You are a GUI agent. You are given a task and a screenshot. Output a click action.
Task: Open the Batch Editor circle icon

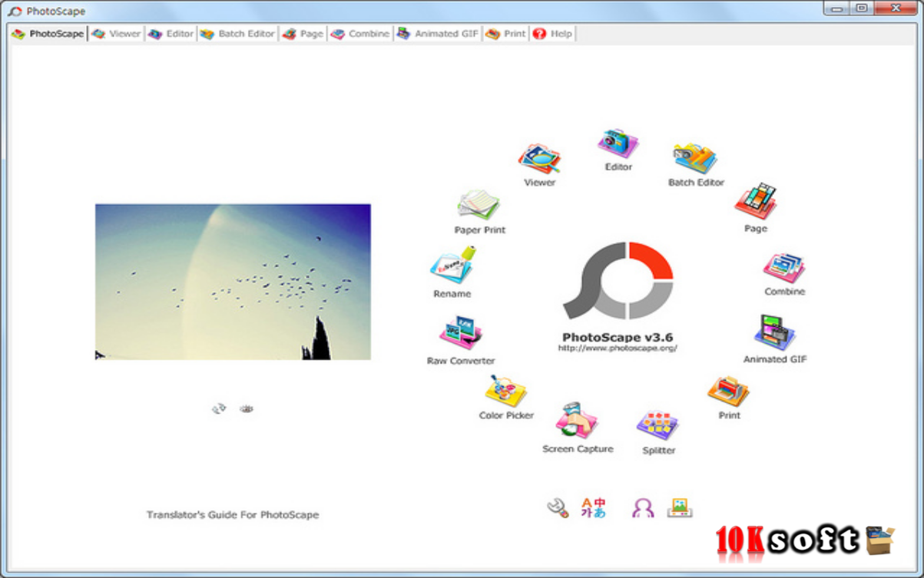click(695, 159)
